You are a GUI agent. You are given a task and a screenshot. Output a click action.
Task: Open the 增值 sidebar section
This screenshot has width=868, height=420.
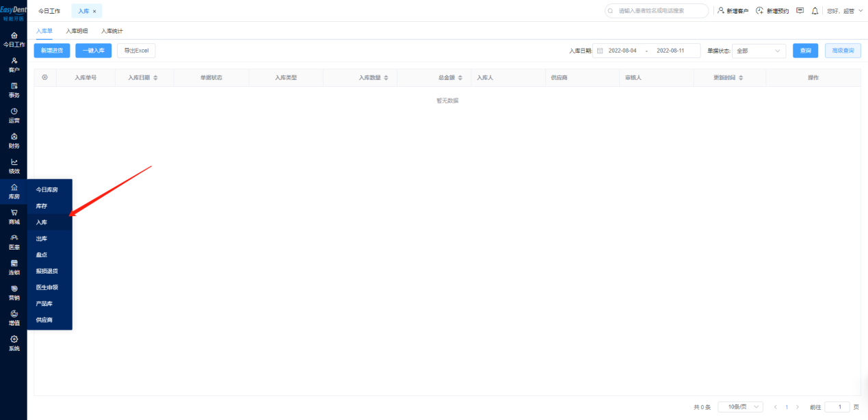coord(14,318)
